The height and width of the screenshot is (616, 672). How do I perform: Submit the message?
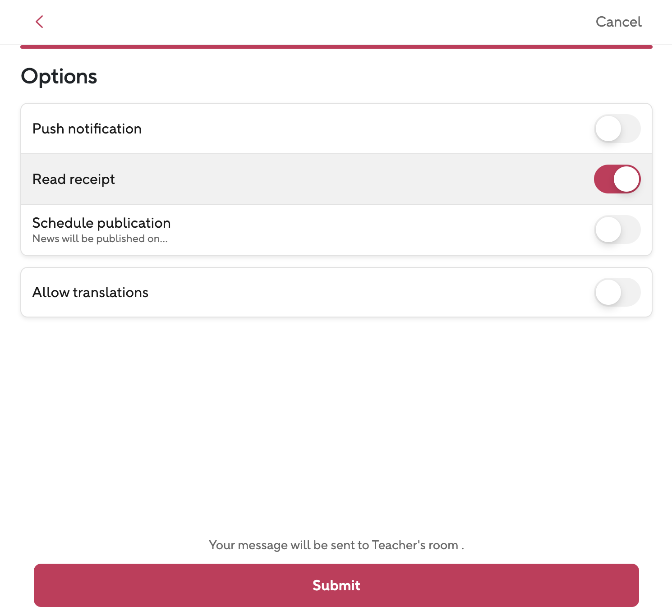tap(336, 585)
